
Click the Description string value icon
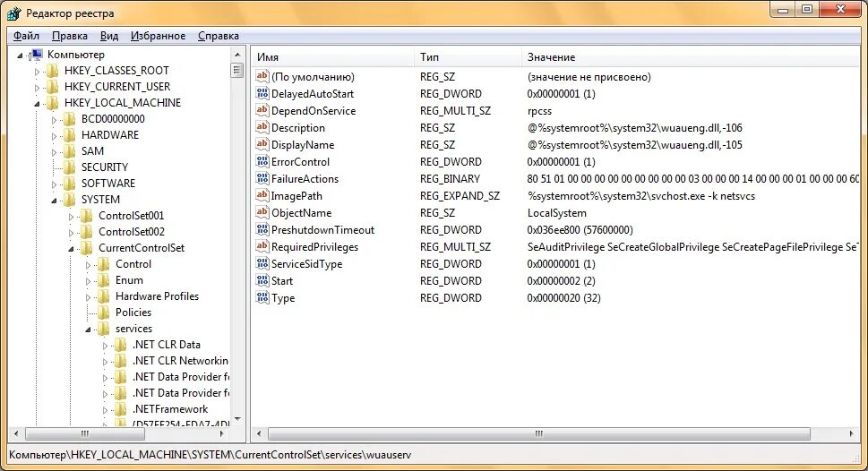tap(262, 127)
